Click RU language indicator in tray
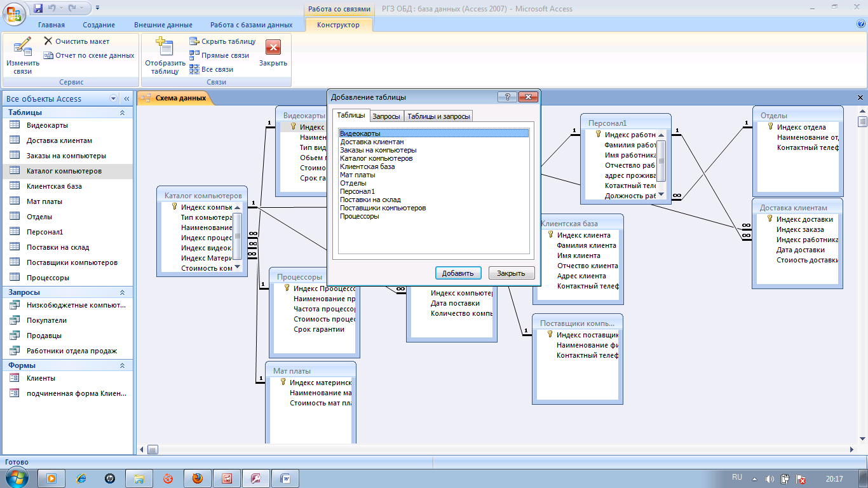This screenshot has height=488, width=868. click(x=737, y=477)
